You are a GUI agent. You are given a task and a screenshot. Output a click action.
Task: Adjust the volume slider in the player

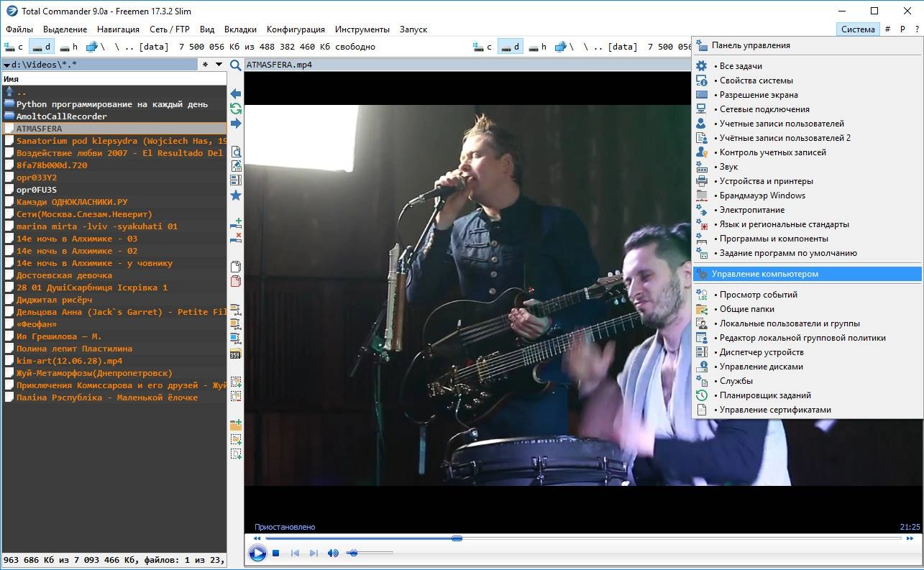[x=370, y=553]
